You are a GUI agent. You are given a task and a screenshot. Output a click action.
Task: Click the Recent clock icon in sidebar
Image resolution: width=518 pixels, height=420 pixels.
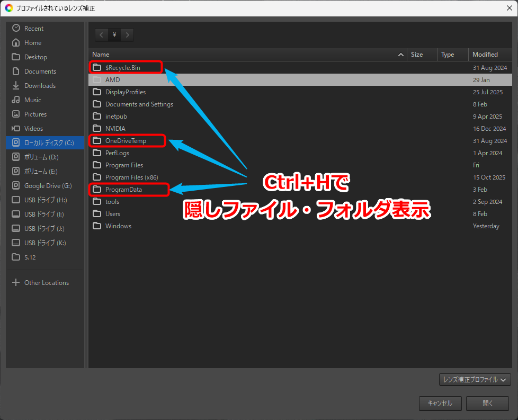[16, 28]
